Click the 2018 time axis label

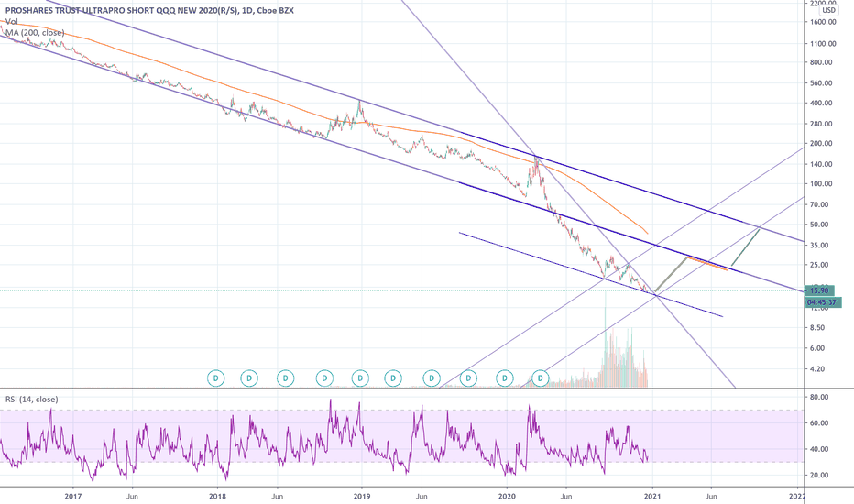tap(217, 497)
